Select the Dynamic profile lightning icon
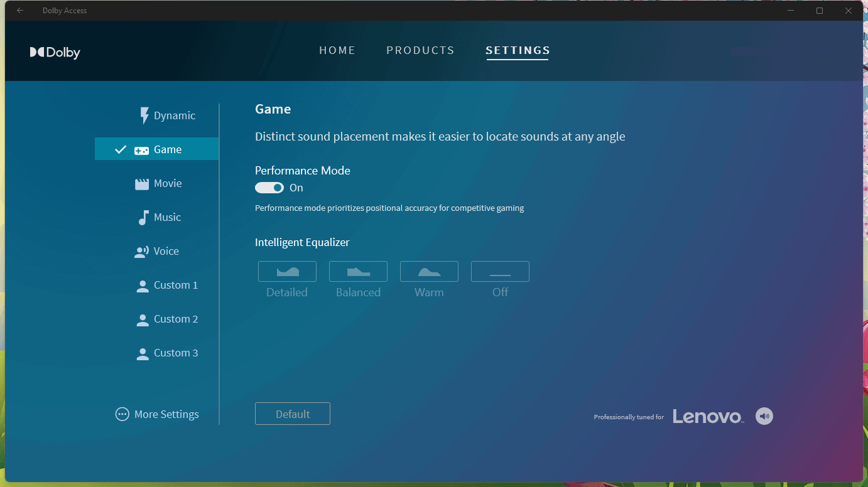The width and height of the screenshot is (868, 487). click(x=144, y=115)
